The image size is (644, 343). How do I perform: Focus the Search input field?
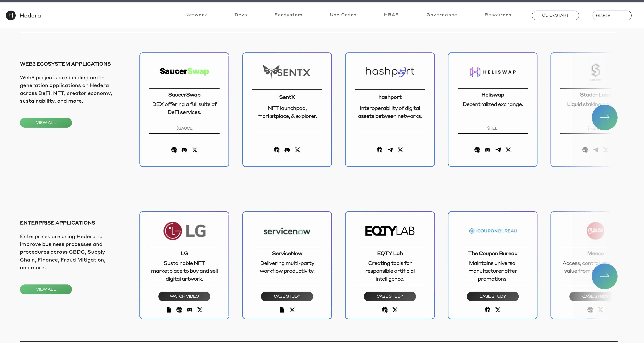[612, 15]
